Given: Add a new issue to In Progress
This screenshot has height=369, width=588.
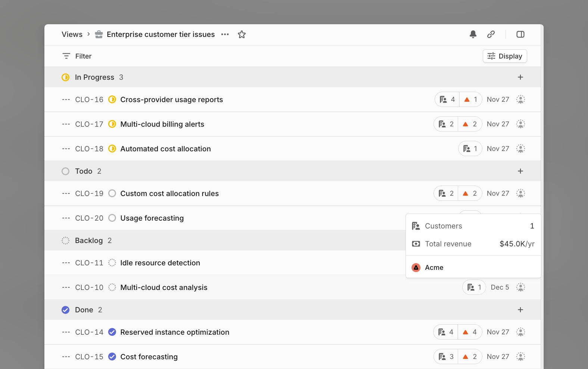Looking at the screenshot, I should point(520,77).
